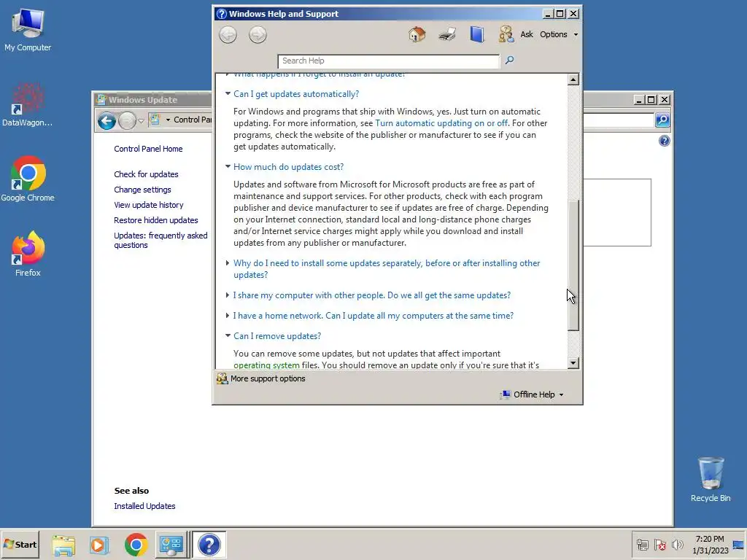Click help scrollbar down arrow
The width and height of the screenshot is (747, 560).
point(573,363)
